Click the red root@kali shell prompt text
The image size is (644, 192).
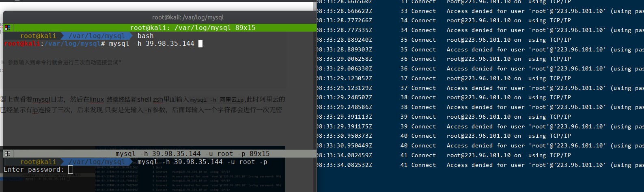(22, 44)
